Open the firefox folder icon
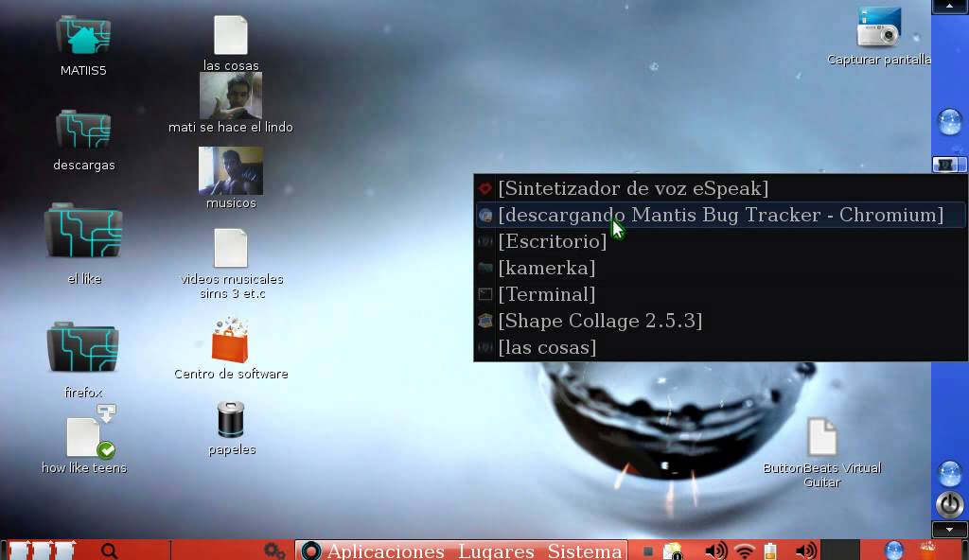The image size is (969, 560). click(83, 347)
